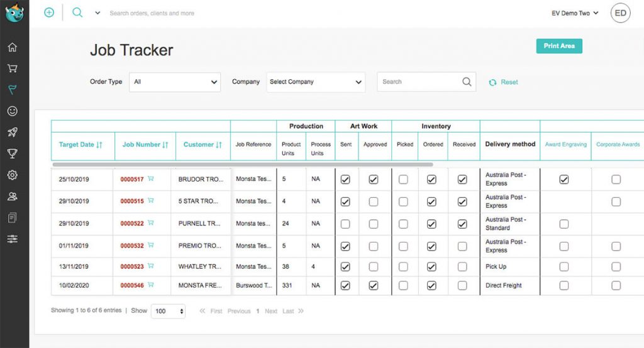Image resolution: width=644 pixels, height=348 pixels.
Task: Click the smiley face sidebar icon
Action: click(13, 111)
